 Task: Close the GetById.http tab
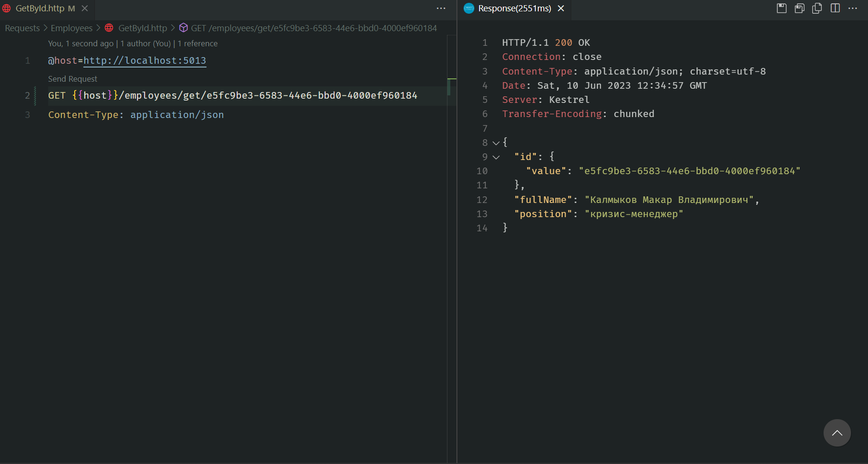pyautogui.click(x=85, y=8)
